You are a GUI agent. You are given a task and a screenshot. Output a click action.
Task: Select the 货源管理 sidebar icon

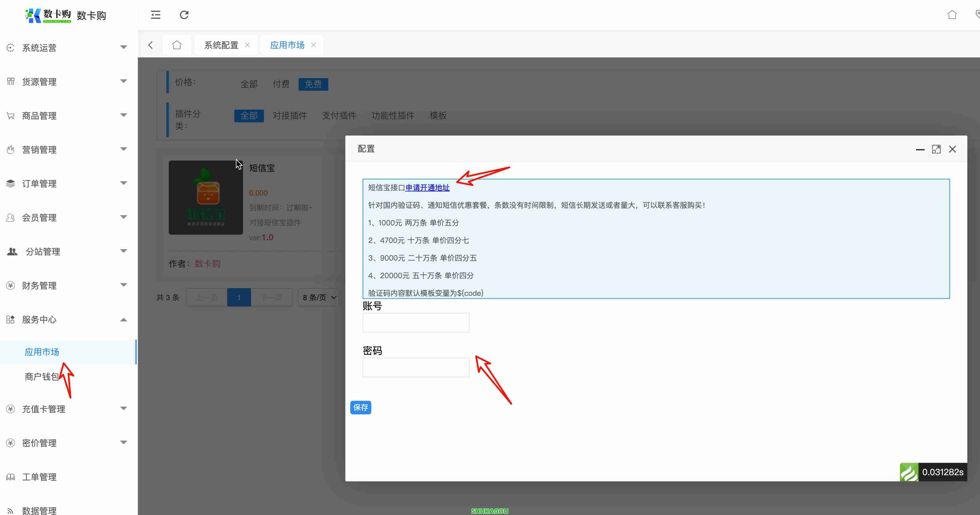point(10,81)
